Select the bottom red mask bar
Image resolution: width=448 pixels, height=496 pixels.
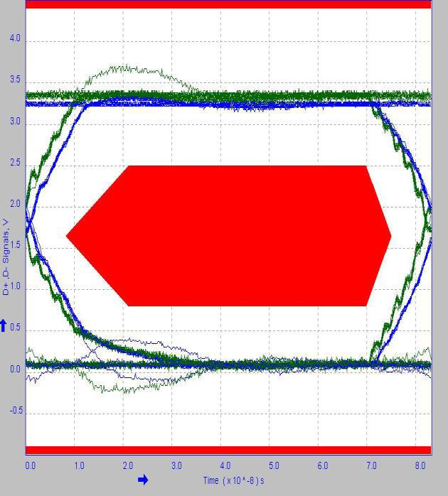228,450
